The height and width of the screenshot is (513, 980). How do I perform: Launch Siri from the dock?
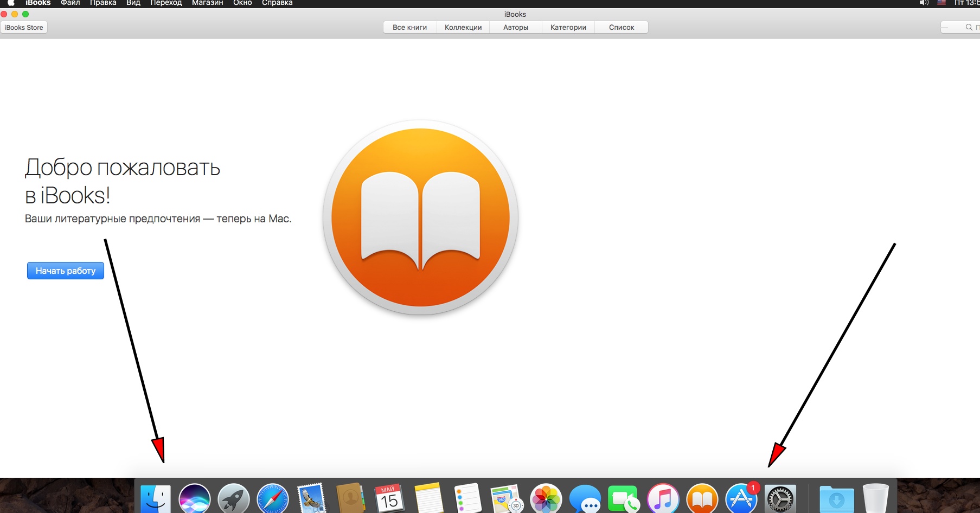point(195,499)
